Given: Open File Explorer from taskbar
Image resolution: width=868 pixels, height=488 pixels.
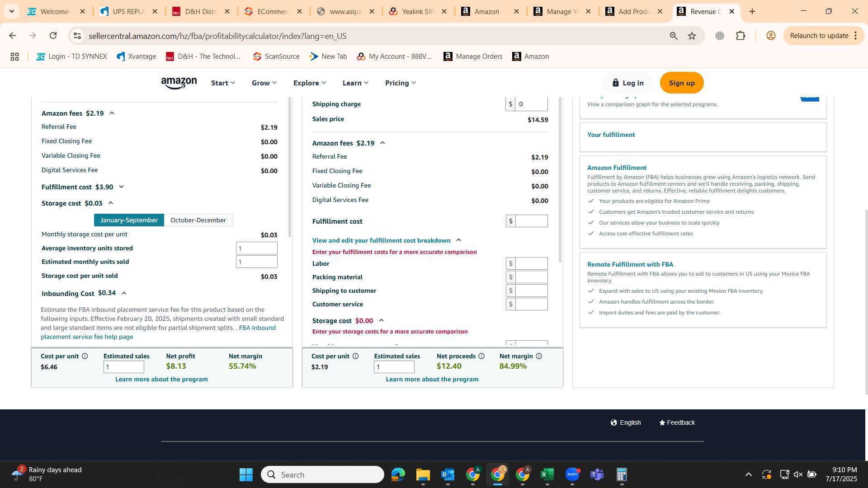Looking at the screenshot, I should pyautogui.click(x=423, y=474).
